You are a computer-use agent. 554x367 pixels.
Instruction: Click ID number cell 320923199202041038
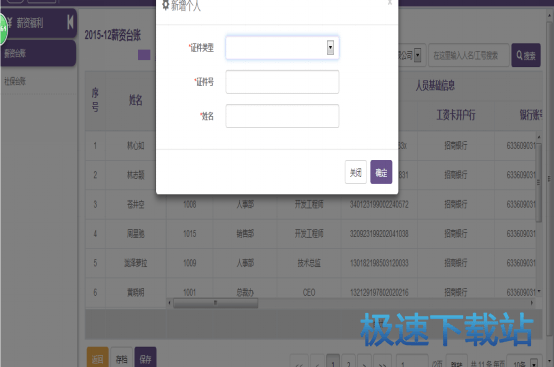[x=379, y=233]
